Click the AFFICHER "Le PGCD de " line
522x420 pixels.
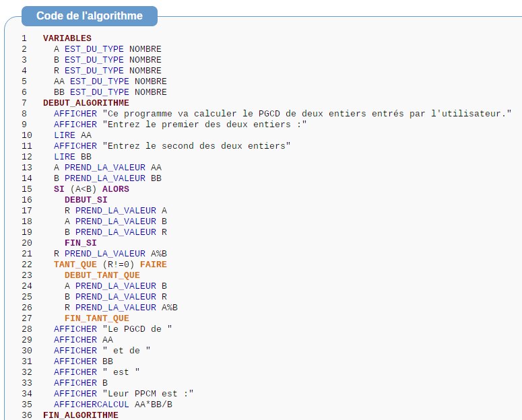pos(113,329)
